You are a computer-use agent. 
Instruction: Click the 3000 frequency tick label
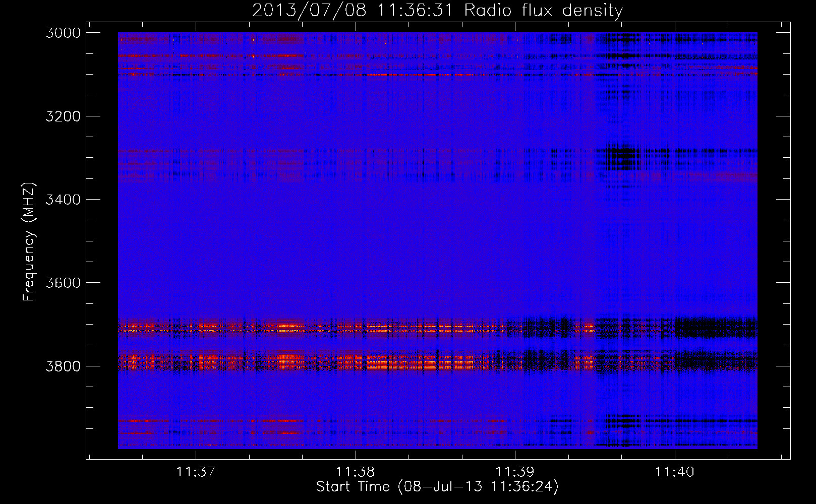63,33
